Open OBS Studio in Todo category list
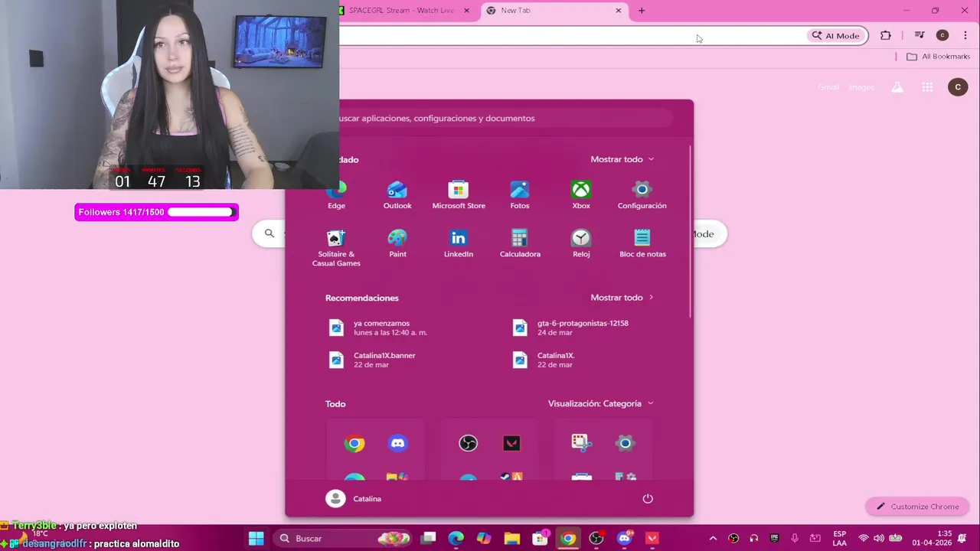Viewport: 980px width, 551px height. 468,443
